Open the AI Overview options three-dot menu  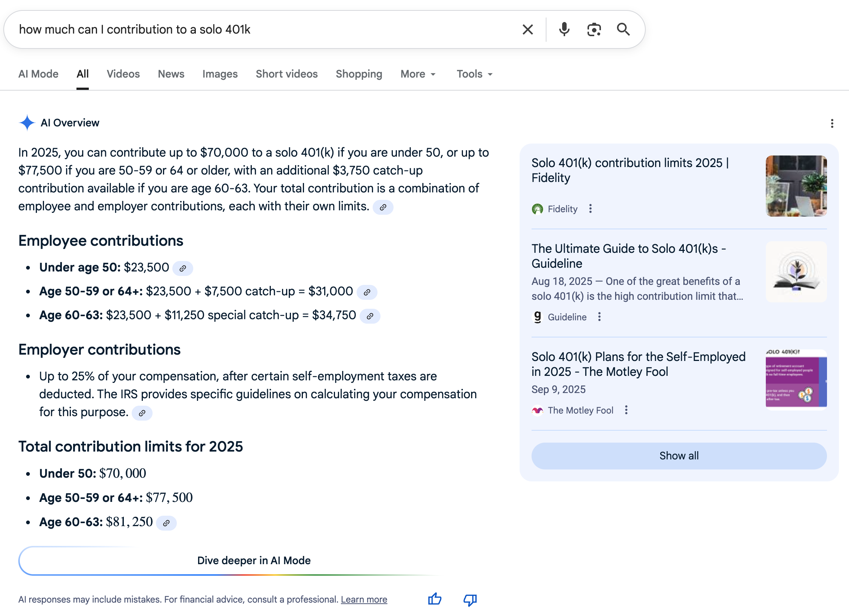833,123
